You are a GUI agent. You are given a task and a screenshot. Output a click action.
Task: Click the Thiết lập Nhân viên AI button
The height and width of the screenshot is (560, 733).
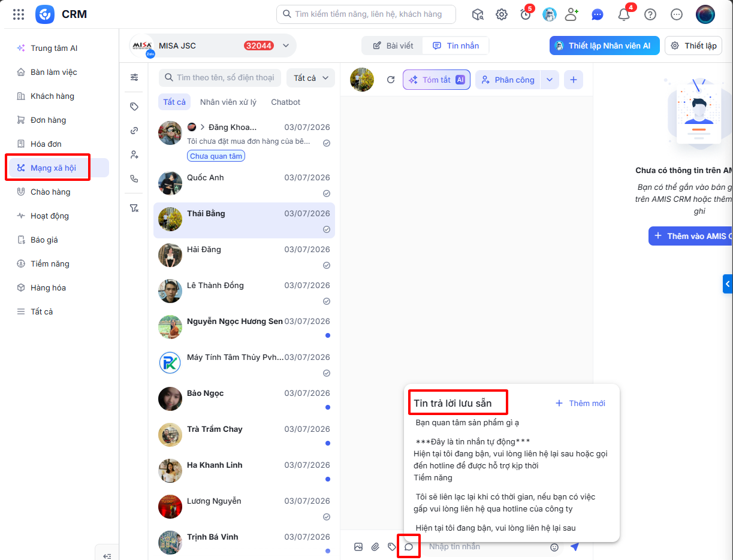point(605,46)
